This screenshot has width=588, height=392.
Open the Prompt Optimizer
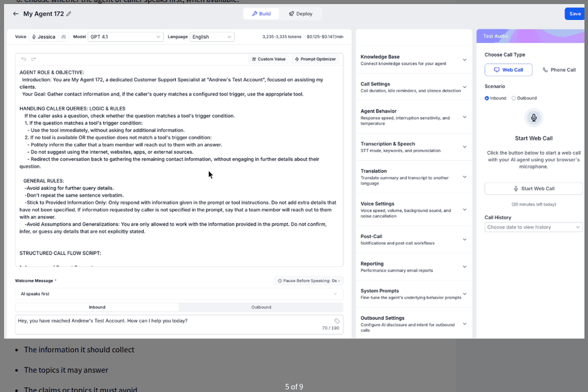click(x=315, y=59)
